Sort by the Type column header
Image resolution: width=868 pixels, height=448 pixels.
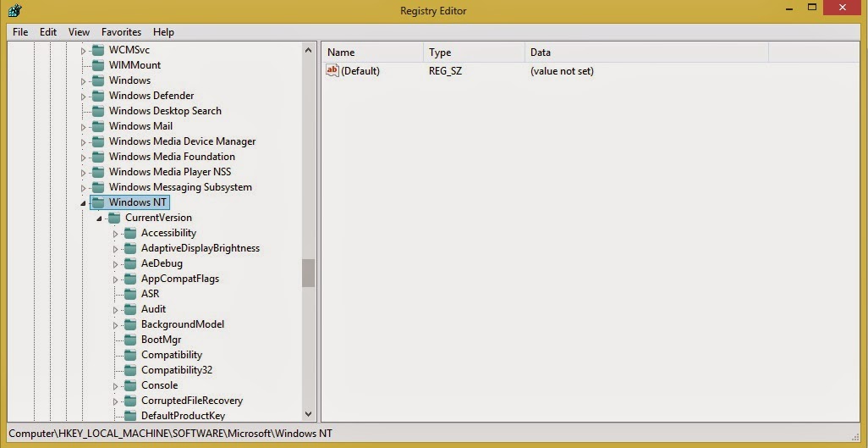475,53
